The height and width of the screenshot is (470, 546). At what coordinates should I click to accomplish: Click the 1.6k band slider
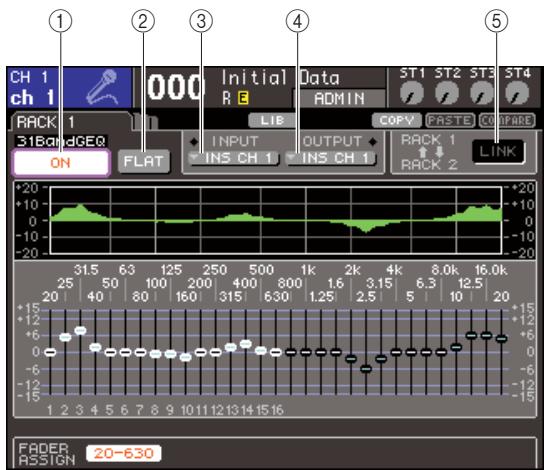point(336,352)
